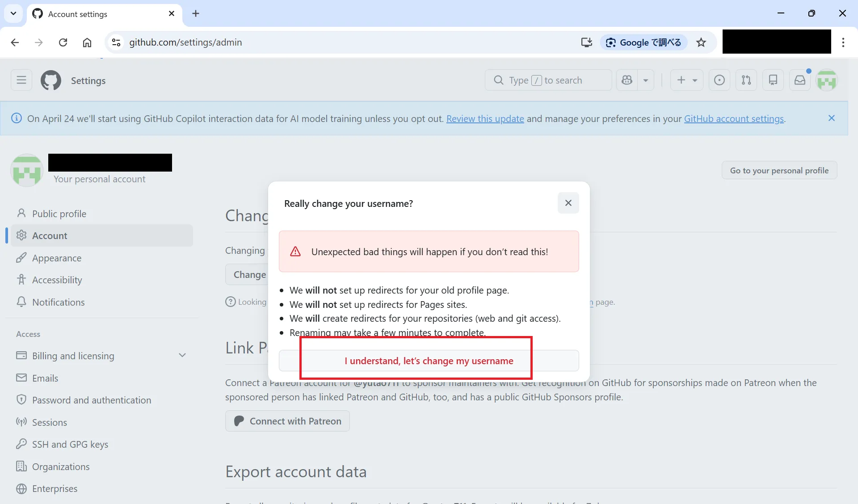Open the Issues icon in header
The image size is (858, 504).
[719, 80]
